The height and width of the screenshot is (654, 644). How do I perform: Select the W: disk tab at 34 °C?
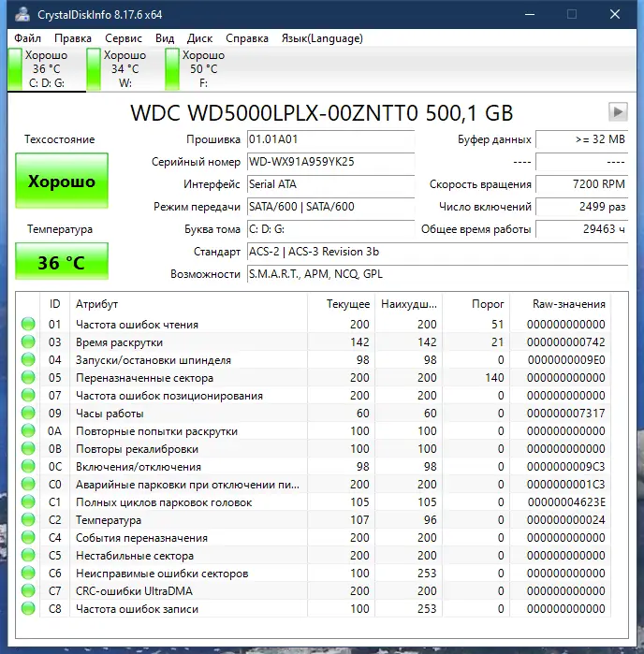tap(124, 69)
